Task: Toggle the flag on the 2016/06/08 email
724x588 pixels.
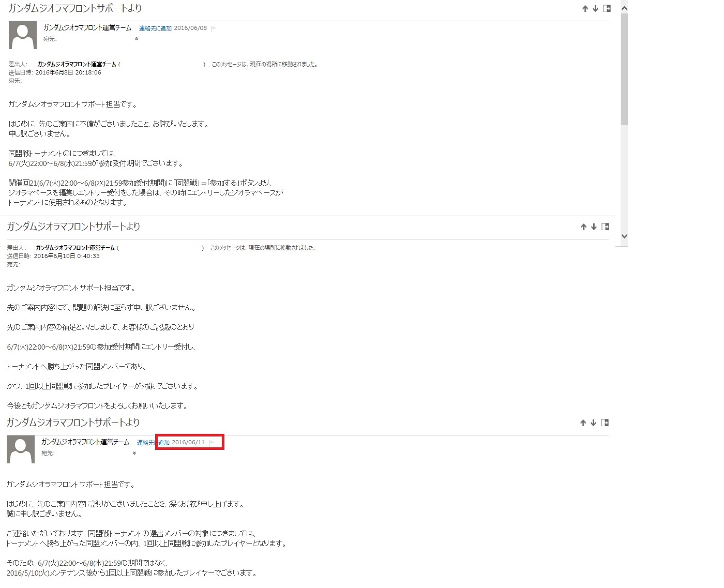Action: click(214, 28)
